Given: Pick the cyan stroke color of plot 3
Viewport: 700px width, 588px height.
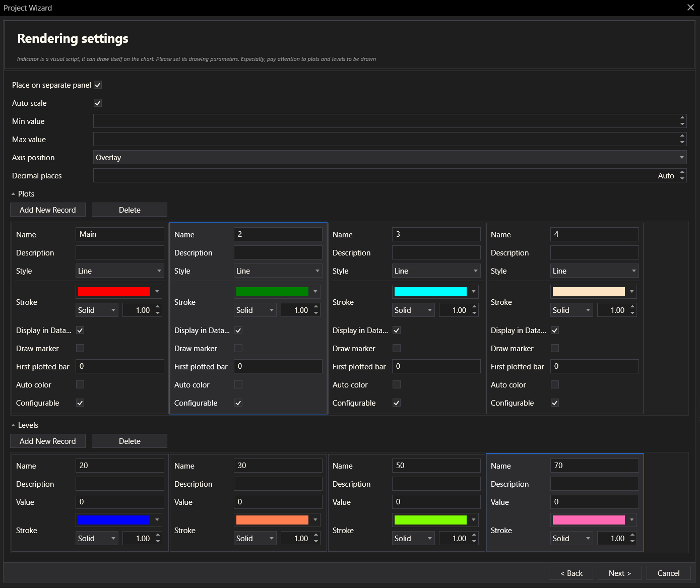Looking at the screenshot, I should 430,292.
